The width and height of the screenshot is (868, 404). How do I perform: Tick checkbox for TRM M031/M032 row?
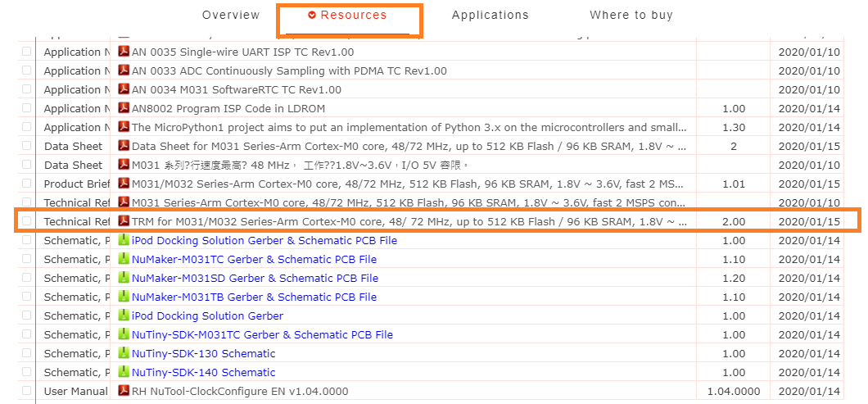(x=27, y=221)
